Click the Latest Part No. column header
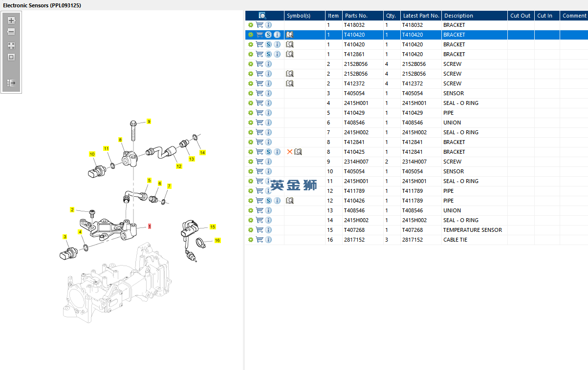Image resolution: width=588 pixels, height=370 pixels. 420,16
